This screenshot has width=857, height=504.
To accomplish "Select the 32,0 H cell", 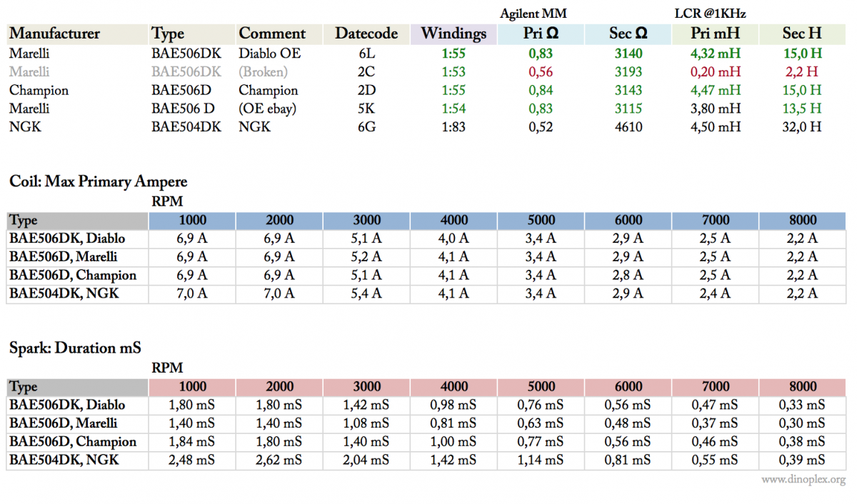I will click(x=802, y=127).
